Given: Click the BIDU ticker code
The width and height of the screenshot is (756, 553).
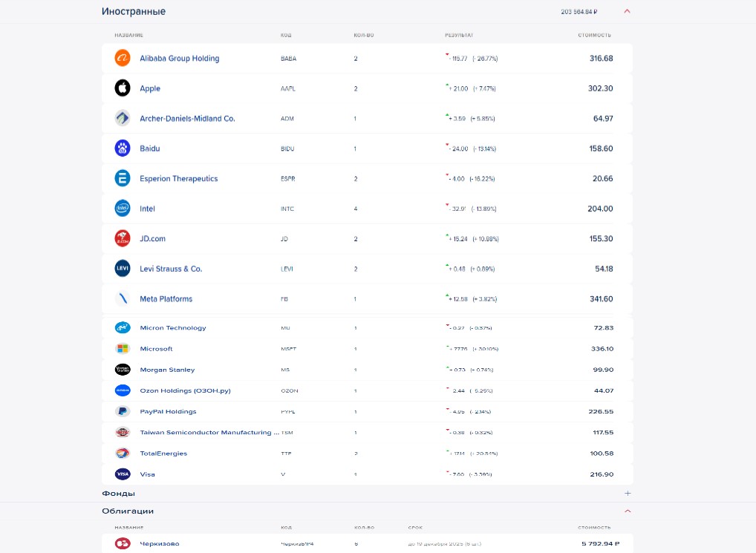Looking at the screenshot, I should coord(287,149).
